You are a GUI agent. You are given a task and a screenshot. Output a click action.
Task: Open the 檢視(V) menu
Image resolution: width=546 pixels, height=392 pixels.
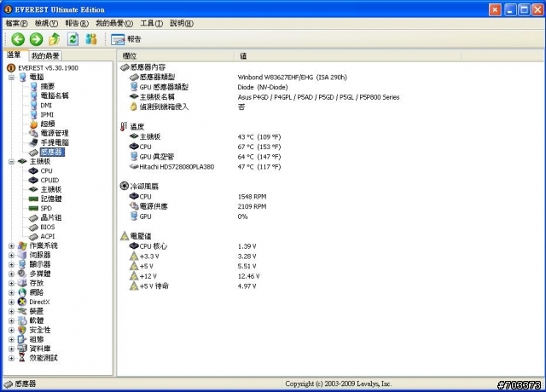point(46,23)
